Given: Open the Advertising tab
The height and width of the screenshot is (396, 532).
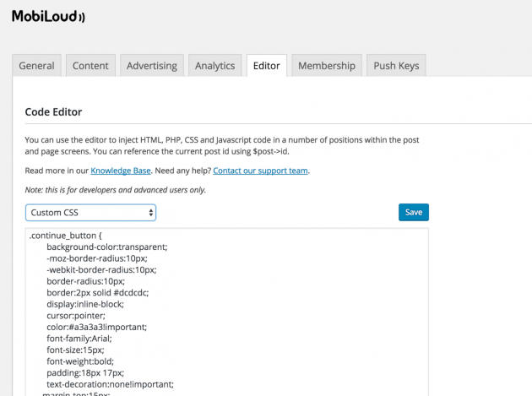Looking at the screenshot, I should point(152,66).
